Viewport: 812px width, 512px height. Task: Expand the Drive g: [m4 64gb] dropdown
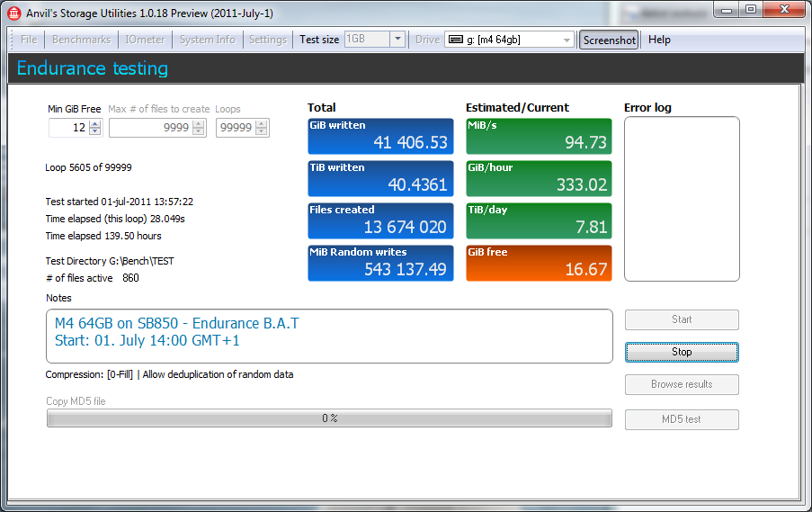click(567, 40)
